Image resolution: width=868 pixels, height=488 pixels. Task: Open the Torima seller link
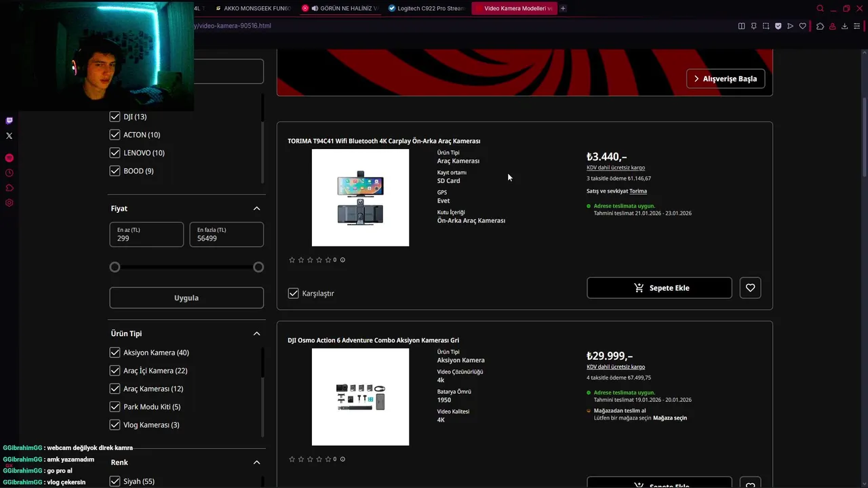[638, 191]
